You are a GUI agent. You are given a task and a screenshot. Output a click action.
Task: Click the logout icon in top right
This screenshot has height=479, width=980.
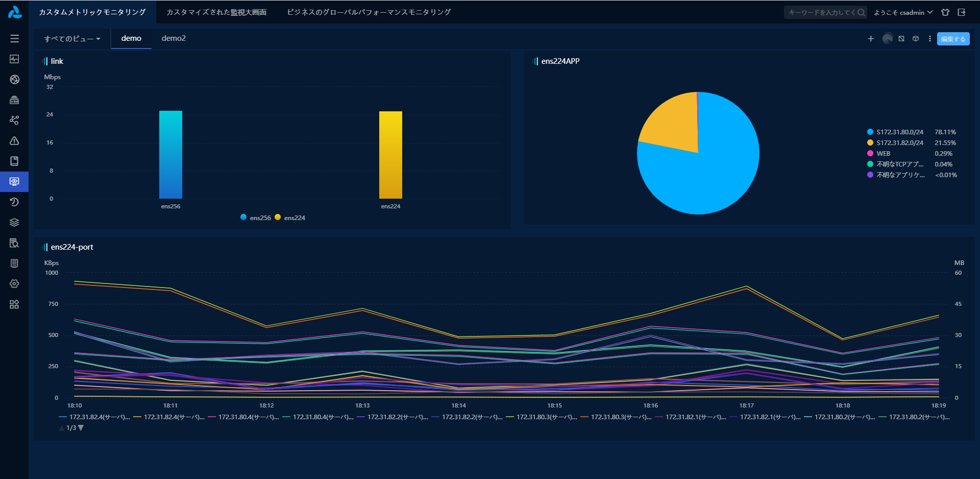[962, 12]
